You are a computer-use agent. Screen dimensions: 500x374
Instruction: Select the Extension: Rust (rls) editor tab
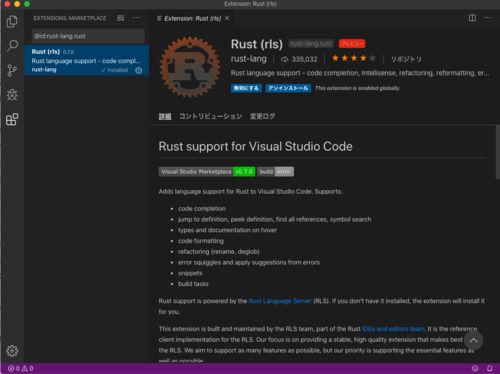tap(193, 18)
